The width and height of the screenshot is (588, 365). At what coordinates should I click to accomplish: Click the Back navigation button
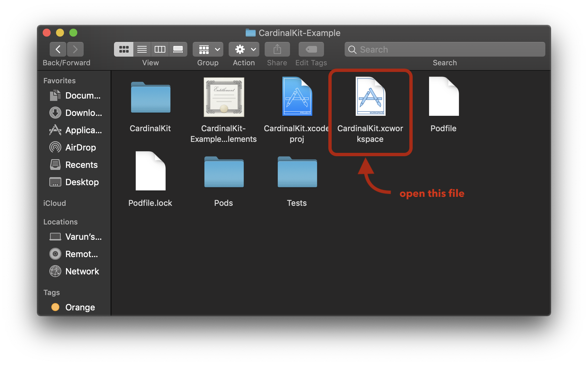click(58, 49)
